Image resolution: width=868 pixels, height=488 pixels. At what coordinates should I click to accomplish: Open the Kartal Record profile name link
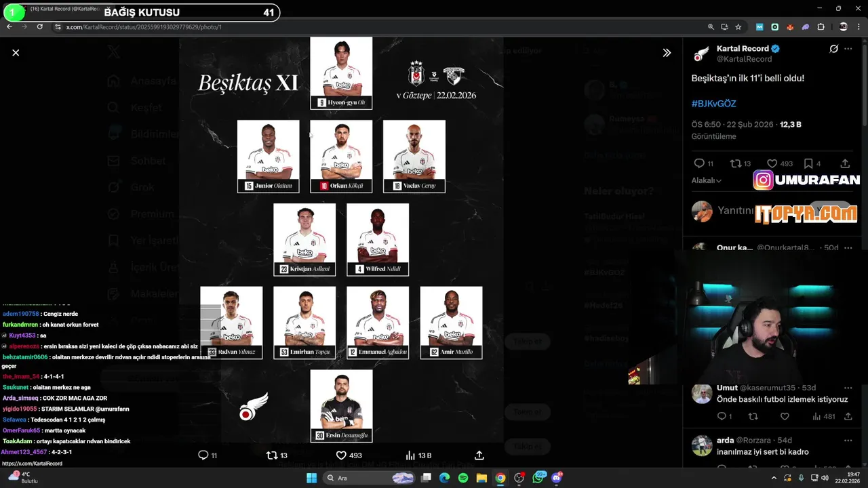pos(743,49)
